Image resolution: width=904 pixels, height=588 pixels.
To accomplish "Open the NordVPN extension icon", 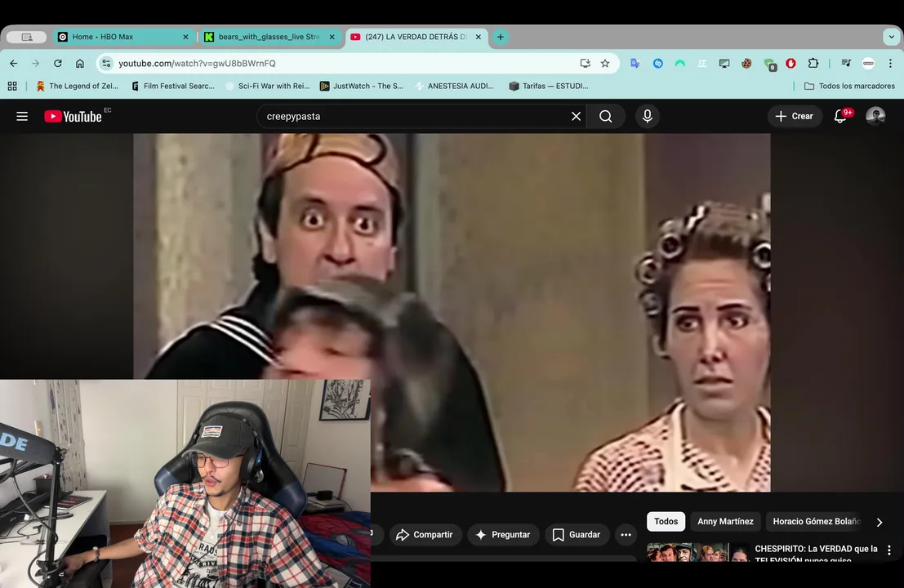I will 679,64.
